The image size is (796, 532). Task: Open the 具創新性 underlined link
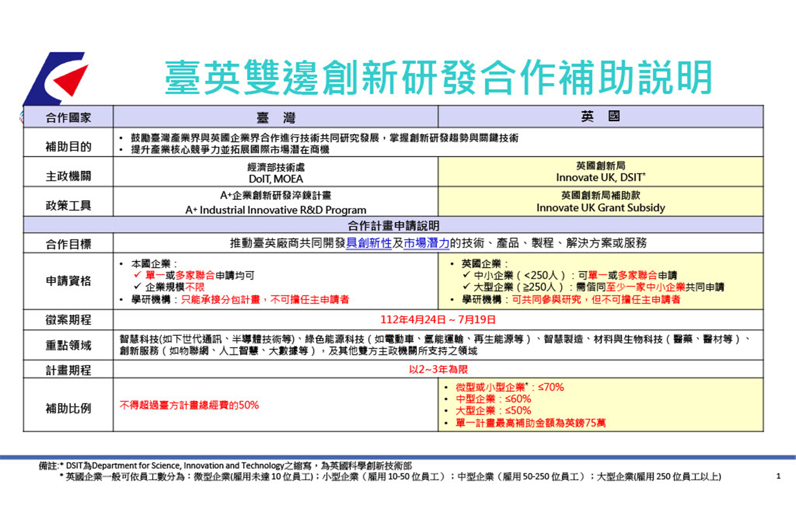coord(369,243)
